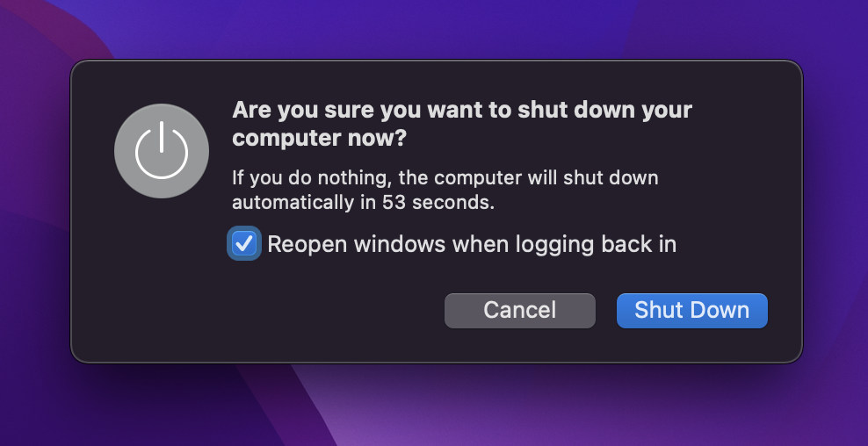The width and height of the screenshot is (868, 446).
Task: Click the wallpaper right of the dialog
Action: pyautogui.click(x=836, y=219)
